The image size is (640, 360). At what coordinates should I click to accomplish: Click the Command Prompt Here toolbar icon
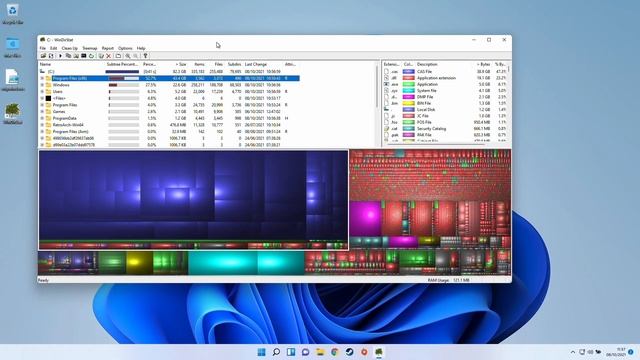84,56
